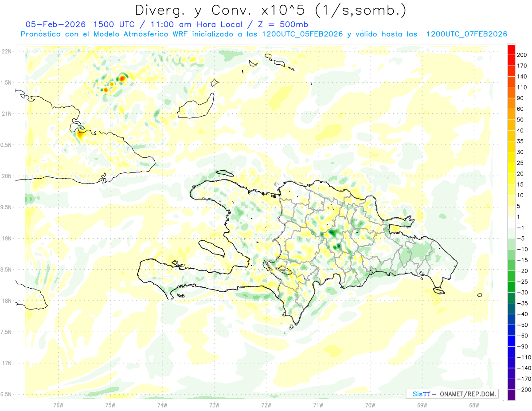Click the "17N" latitude label
The height and width of the screenshot is (411, 532).
(x=7, y=363)
